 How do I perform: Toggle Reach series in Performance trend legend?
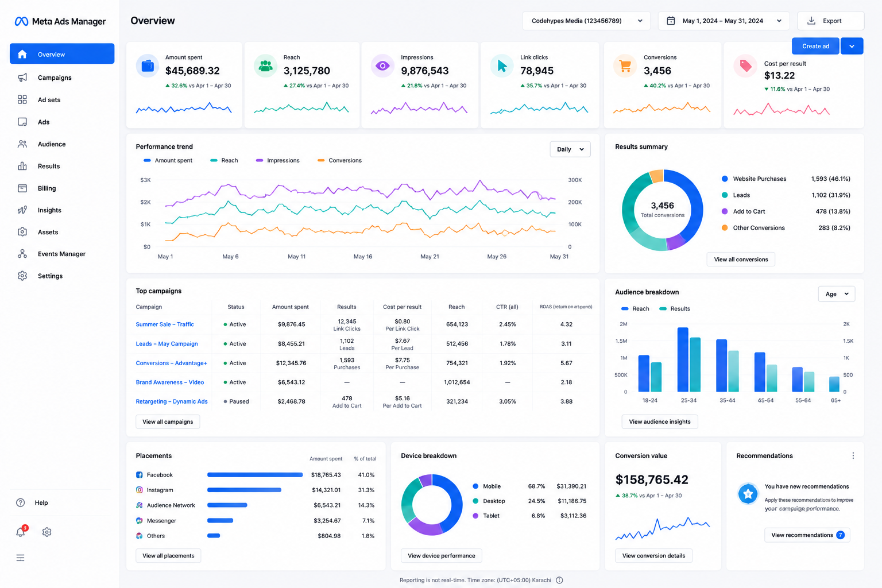tap(224, 160)
